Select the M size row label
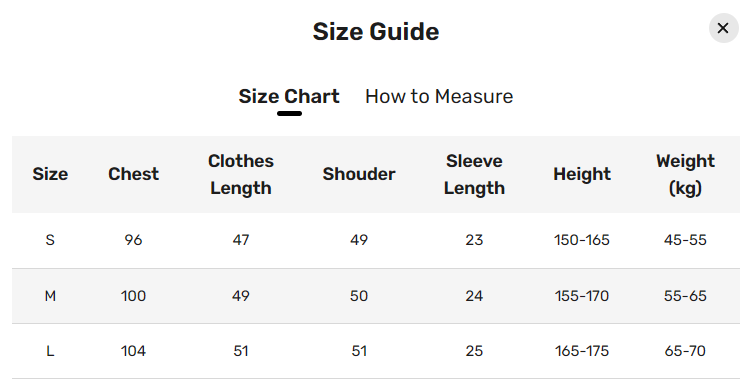 click(50, 296)
